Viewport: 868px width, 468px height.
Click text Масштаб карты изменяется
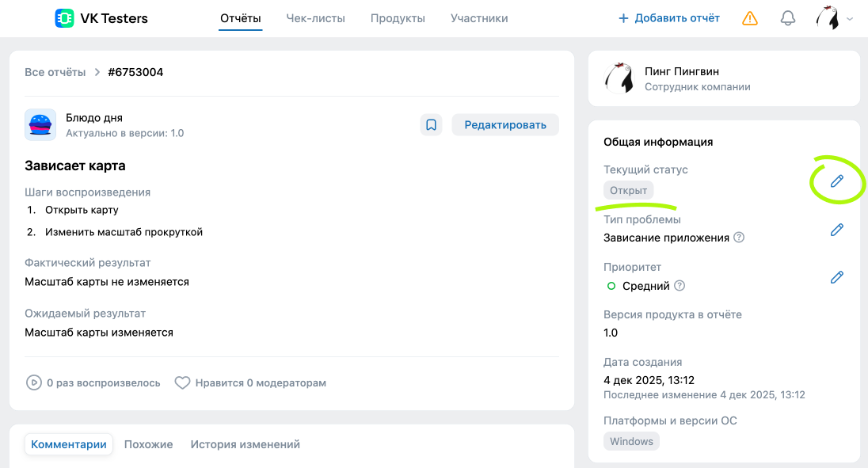click(x=99, y=333)
